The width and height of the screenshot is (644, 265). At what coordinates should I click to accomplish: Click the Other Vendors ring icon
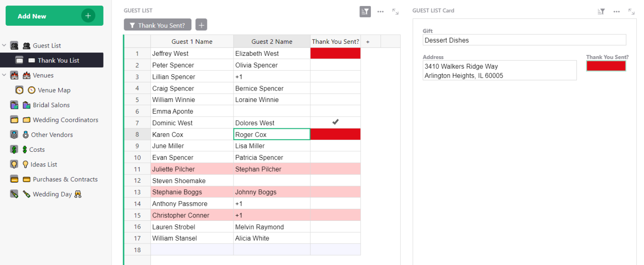point(14,135)
